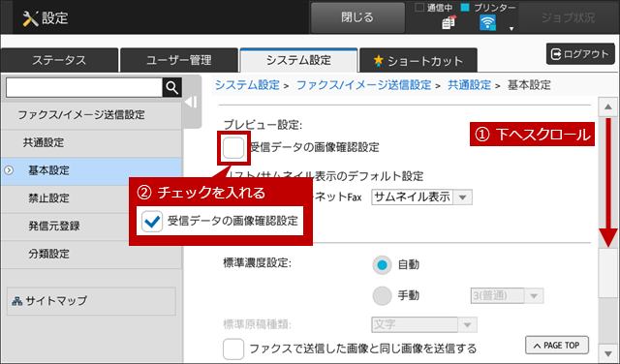620x364 pixels.
Task: Check the 受信データの画像確認設定 checkbox
Action: pos(233,148)
